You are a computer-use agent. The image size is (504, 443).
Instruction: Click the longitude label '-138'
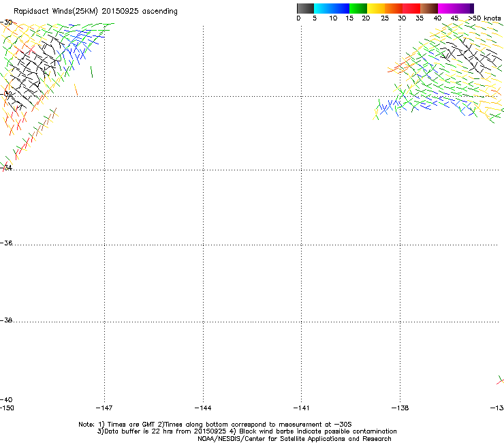click(400, 408)
